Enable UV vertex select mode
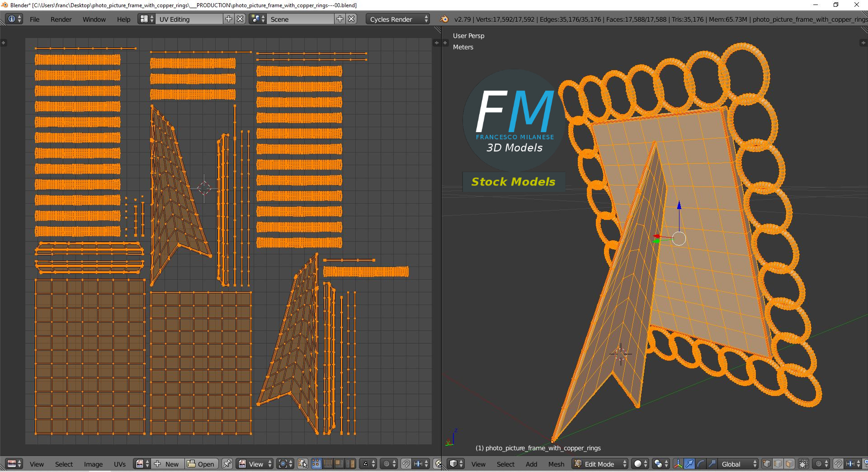 coord(316,464)
